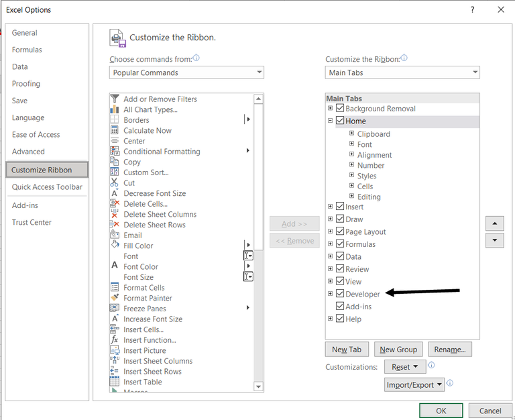Click the New Group button
This screenshot has width=515, height=420.
click(398, 350)
